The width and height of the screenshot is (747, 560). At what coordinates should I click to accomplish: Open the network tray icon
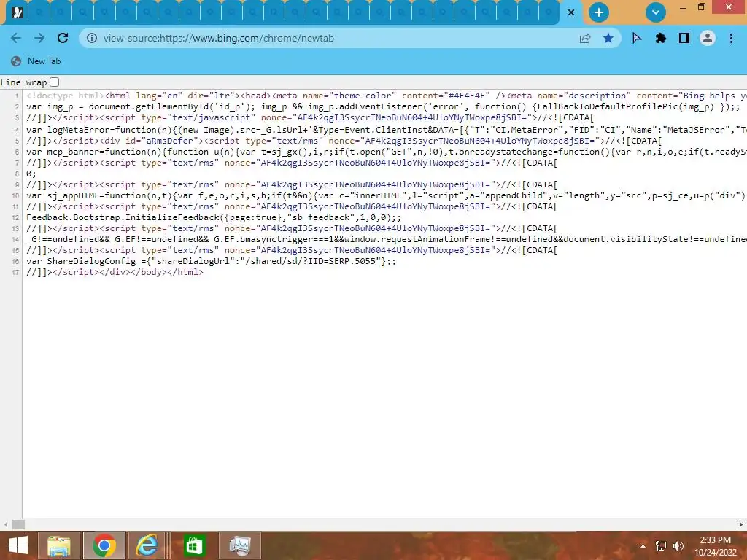[x=661, y=545]
